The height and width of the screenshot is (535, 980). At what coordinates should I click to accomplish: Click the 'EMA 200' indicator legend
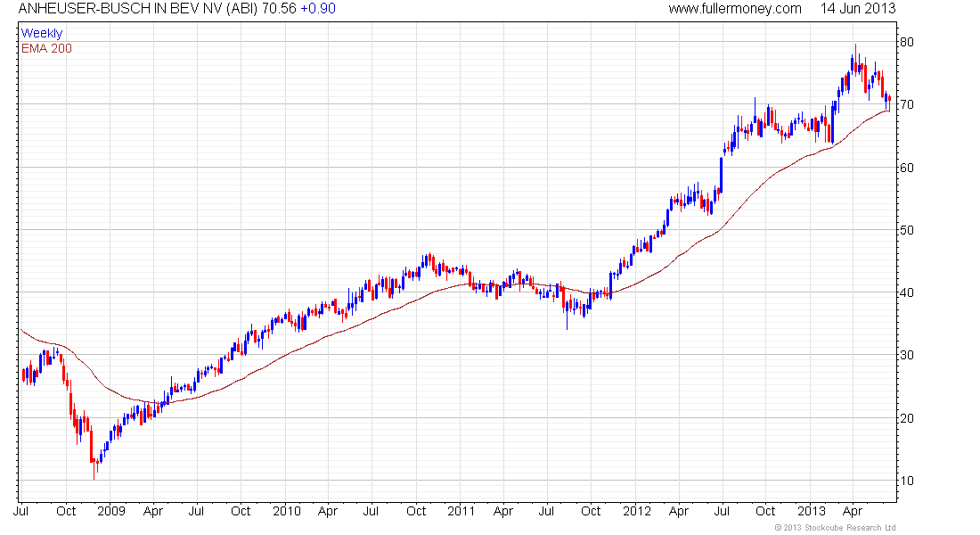tap(47, 48)
